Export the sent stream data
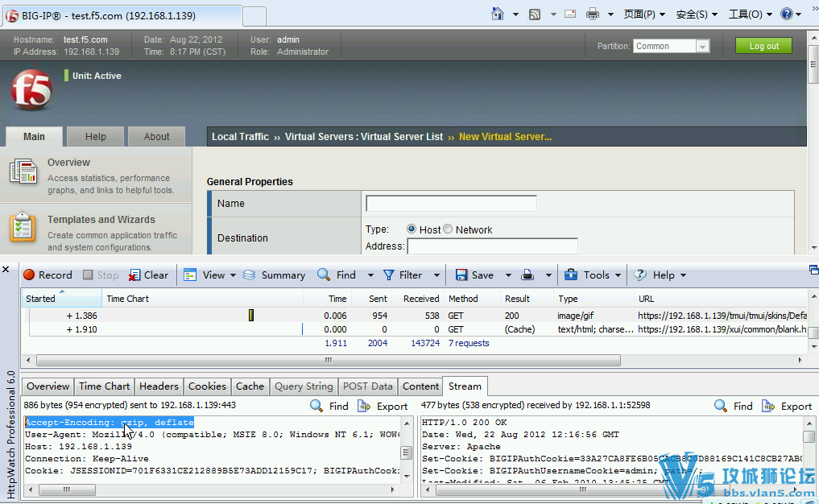This screenshot has width=819, height=504. 383,406
